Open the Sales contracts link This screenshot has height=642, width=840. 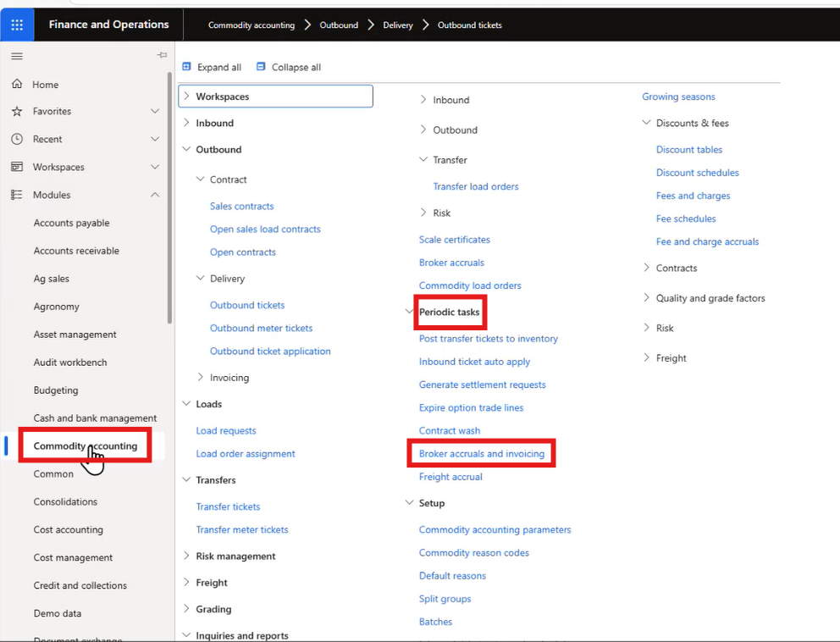pyautogui.click(x=241, y=207)
